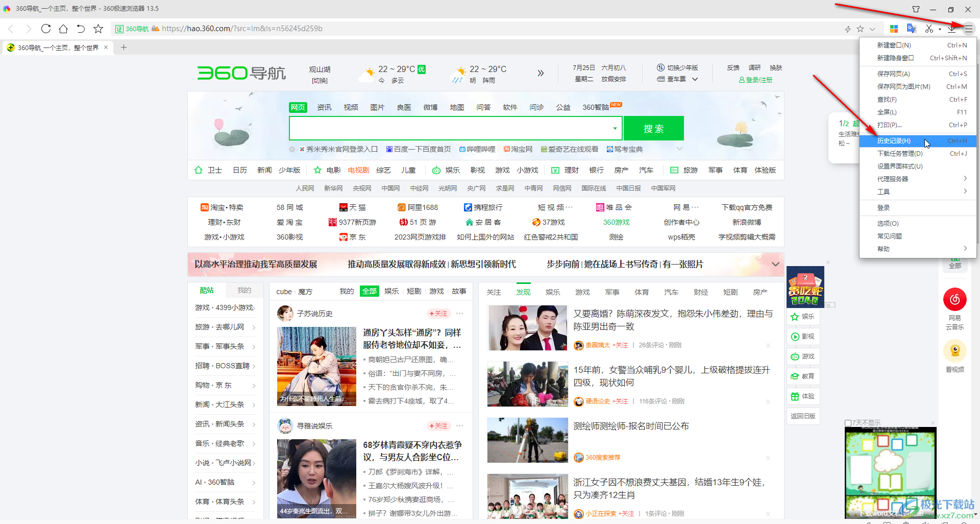Expand the address bar favorites chevron
Screen dimensions: 980x524
coord(872,29)
